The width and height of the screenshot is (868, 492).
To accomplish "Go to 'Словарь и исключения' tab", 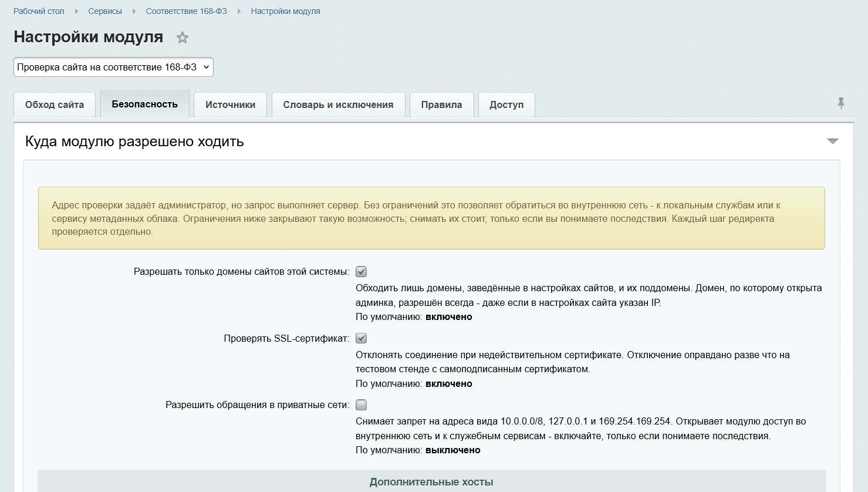I will coord(338,105).
